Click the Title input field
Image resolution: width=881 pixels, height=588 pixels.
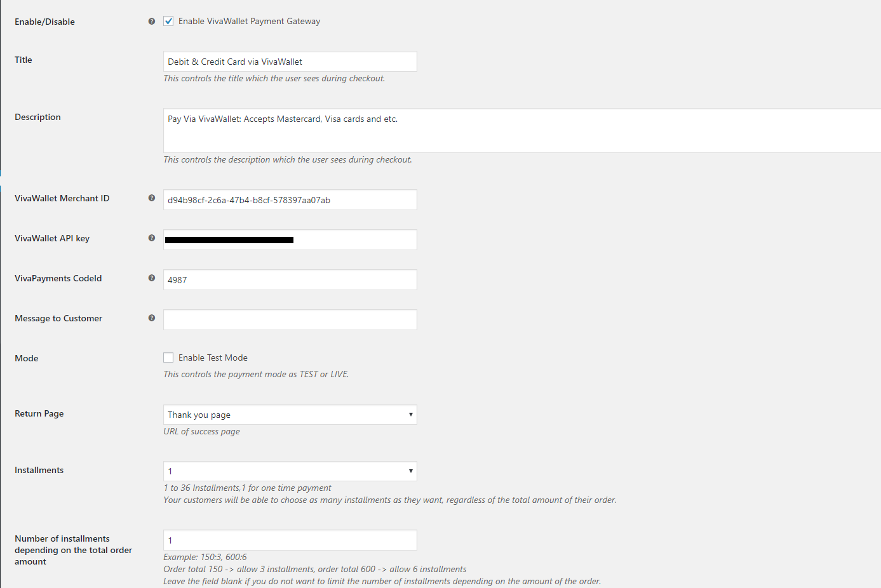290,61
